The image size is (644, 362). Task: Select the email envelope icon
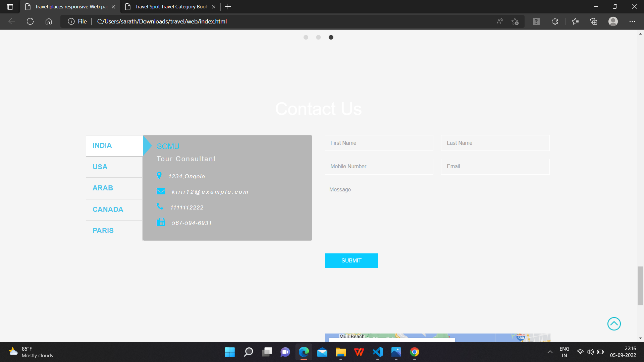[x=161, y=191]
